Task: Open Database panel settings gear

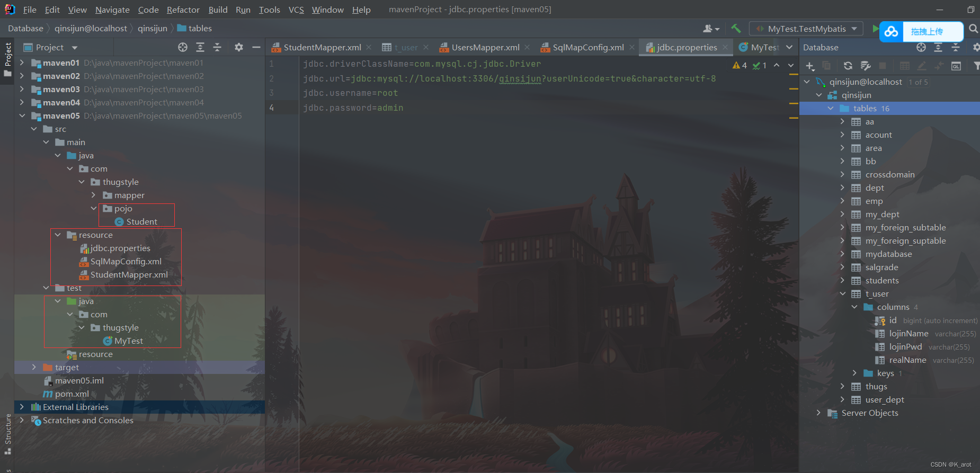Action: pyautogui.click(x=976, y=47)
